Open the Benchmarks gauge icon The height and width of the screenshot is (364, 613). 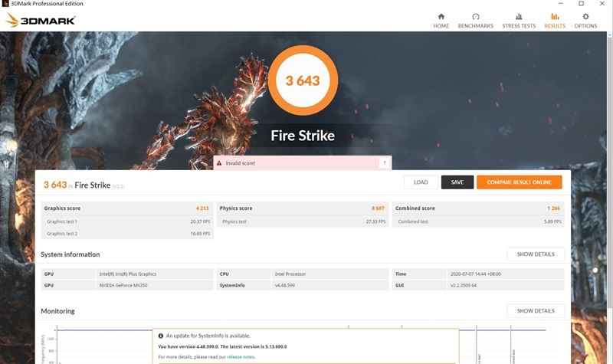475,16
